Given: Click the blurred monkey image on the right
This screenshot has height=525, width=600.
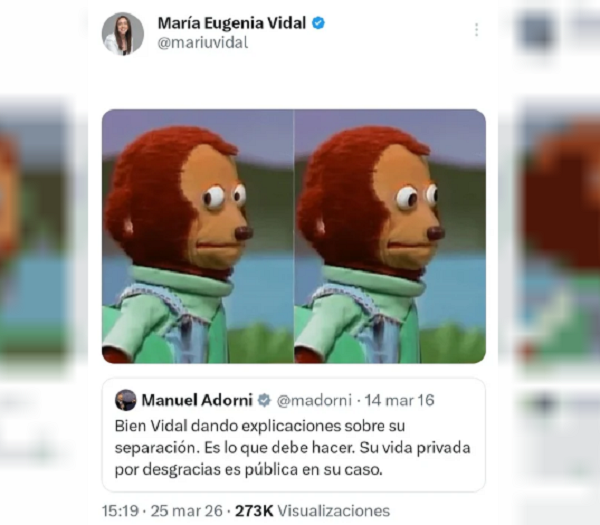Looking at the screenshot, I should click(x=559, y=237).
